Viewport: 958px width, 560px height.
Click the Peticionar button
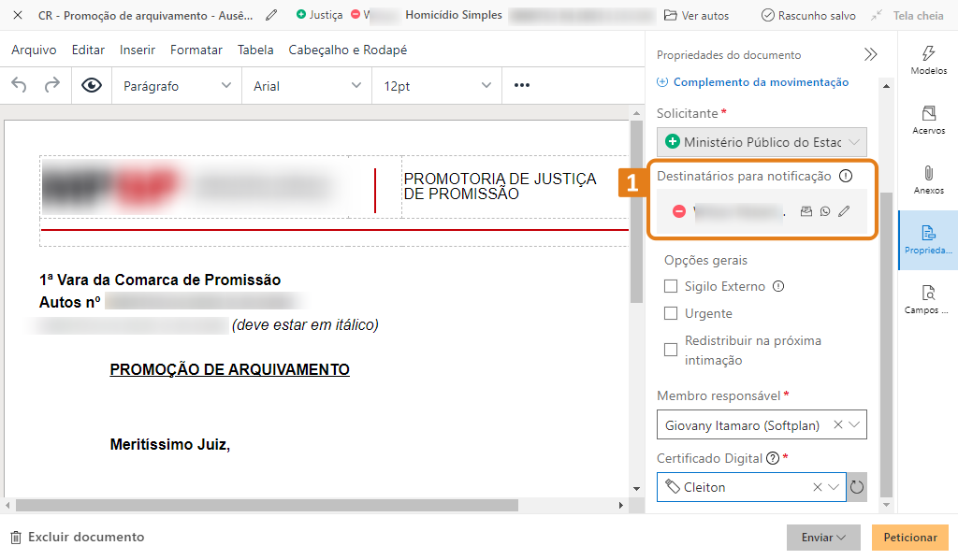[x=909, y=538]
